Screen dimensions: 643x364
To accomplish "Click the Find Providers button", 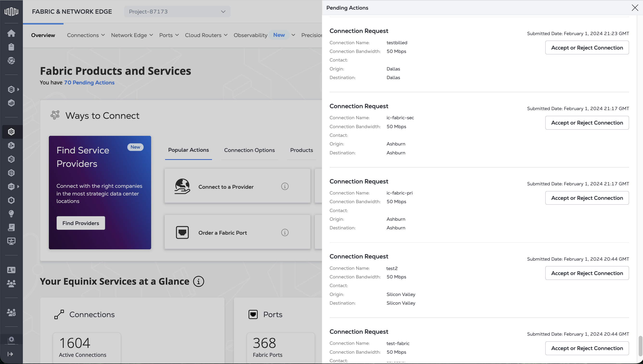I will pyautogui.click(x=81, y=223).
